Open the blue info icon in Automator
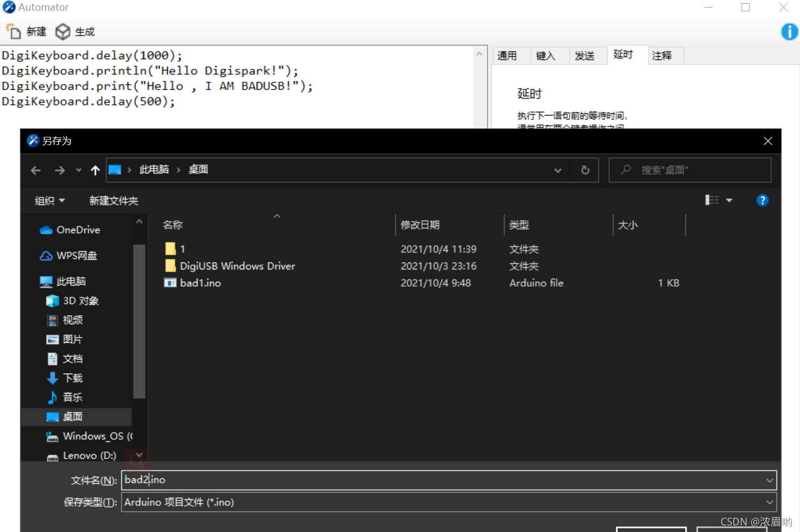Screen dimensions: 800x532 tap(789, 32)
